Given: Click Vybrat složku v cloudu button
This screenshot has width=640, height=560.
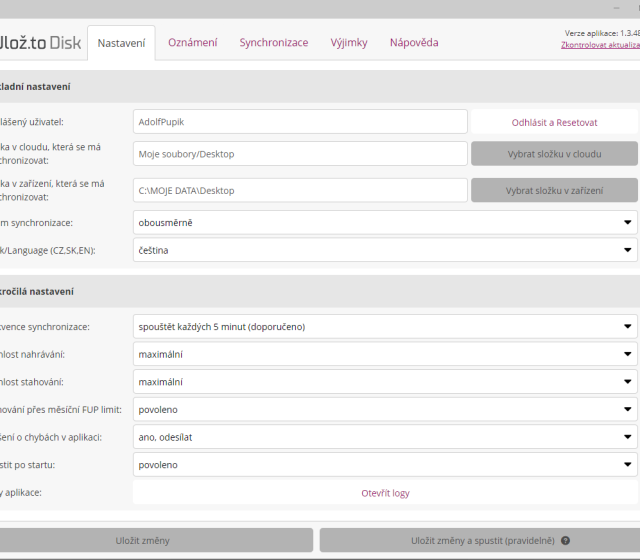Looking at the screenshot, I should point(554,153).
